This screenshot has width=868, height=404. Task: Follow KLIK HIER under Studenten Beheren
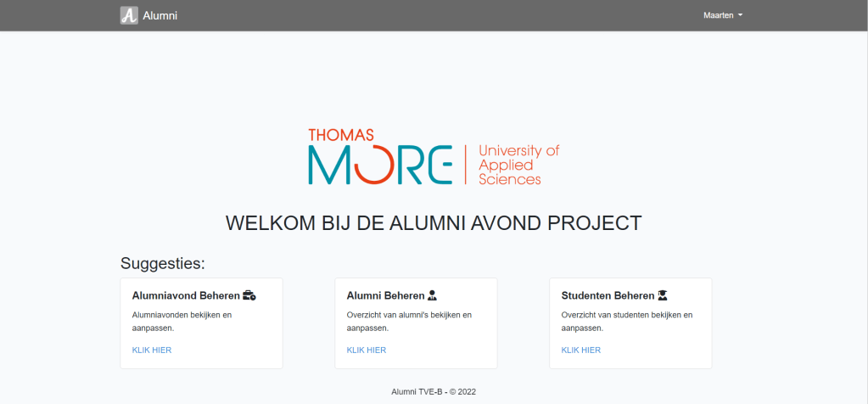click(581, 350)
